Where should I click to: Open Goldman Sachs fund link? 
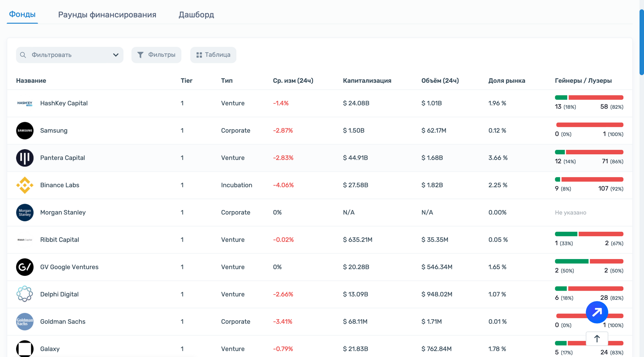coord(63,322)
